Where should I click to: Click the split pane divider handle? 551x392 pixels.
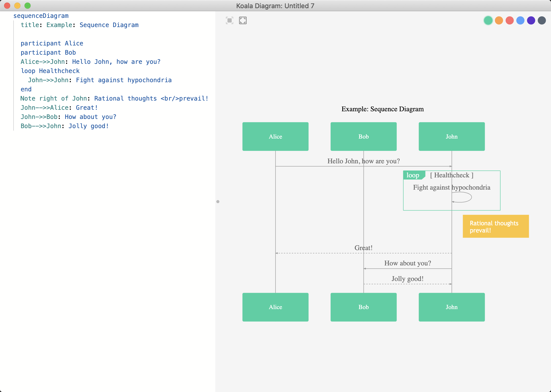[218, 202]
